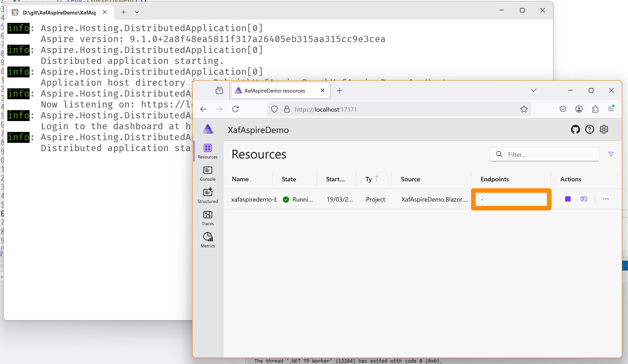This screenshot has height=364, width=628.
Task: Open Structured logs in sidebar
Action: pos(207,196)
